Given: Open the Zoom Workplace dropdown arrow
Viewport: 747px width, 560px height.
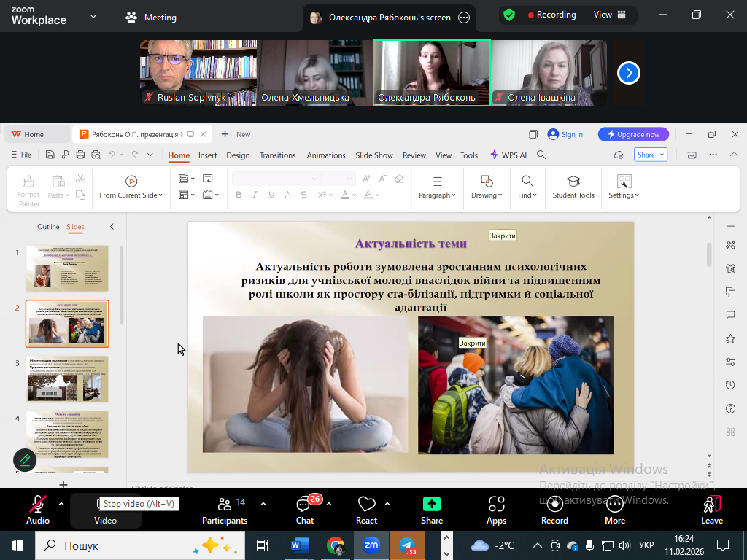Looking at the screenshot, I should 93,17.
